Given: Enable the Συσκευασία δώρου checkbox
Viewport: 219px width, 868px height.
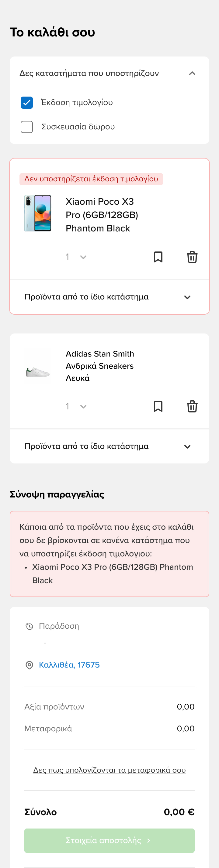Looking at the screenshot, I should 27,127.
